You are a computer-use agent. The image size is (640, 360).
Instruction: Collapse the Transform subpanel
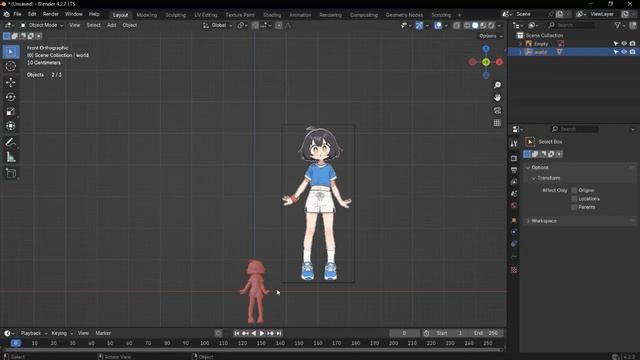tap(533, 178)
